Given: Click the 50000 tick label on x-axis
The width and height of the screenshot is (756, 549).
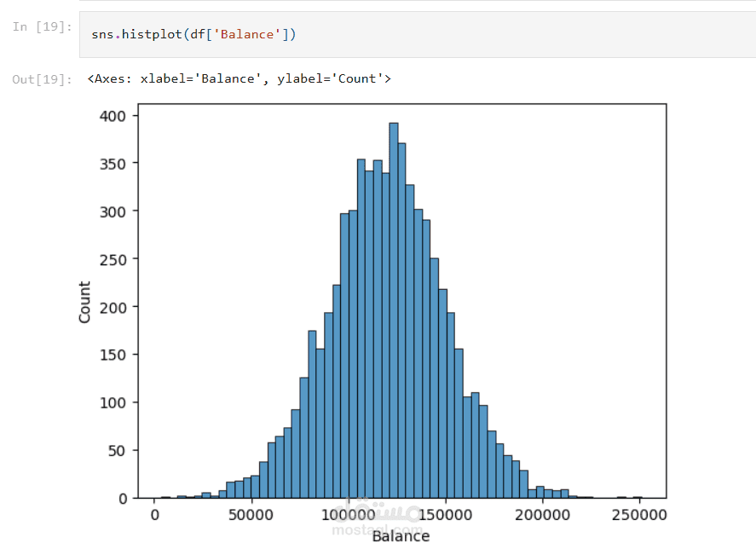Looking at the screenshot, I should pos(251,515).
